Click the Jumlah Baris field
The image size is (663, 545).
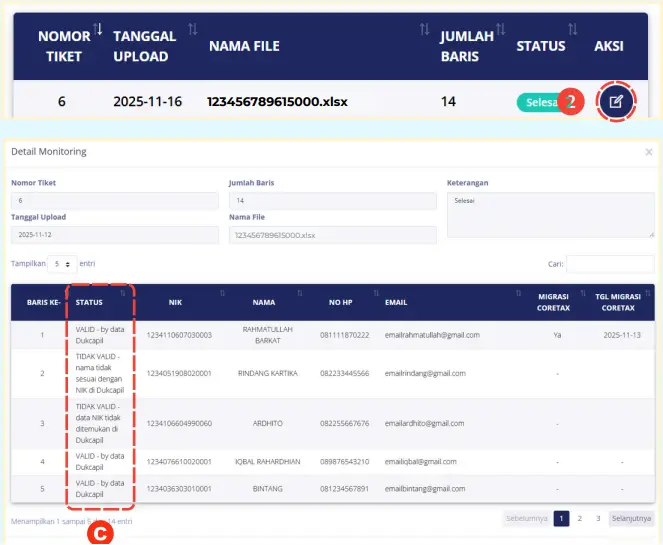coord(333,201)
